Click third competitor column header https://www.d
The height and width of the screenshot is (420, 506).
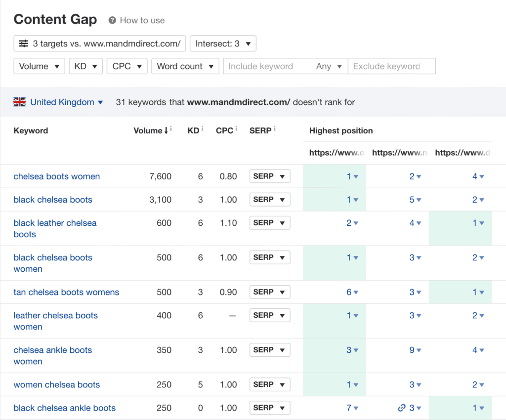463,153
